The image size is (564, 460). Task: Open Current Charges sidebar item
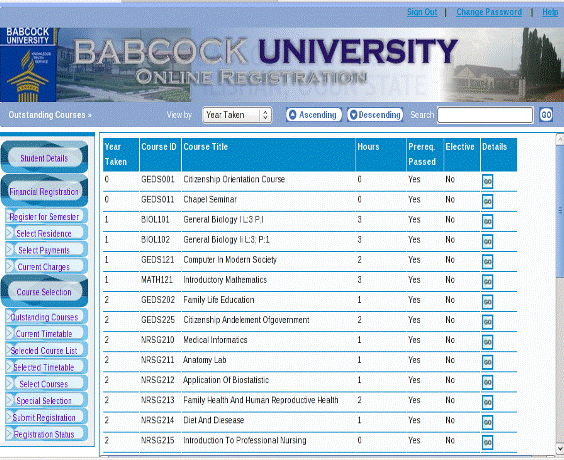46,267
